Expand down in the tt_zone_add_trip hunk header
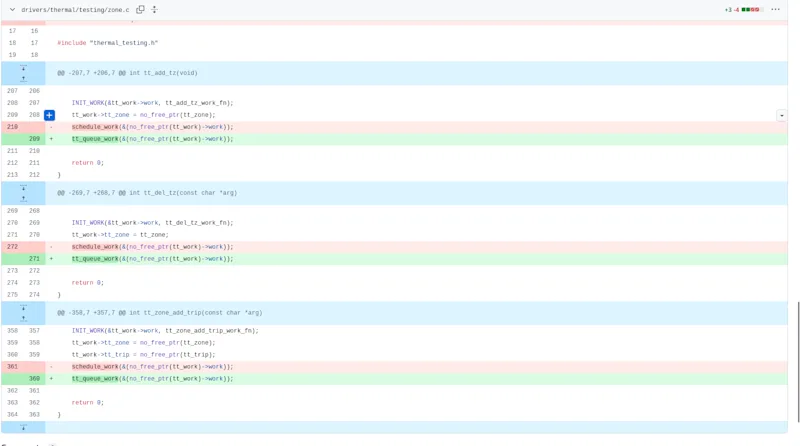This screenshot has width=800, height=446. 23,307
